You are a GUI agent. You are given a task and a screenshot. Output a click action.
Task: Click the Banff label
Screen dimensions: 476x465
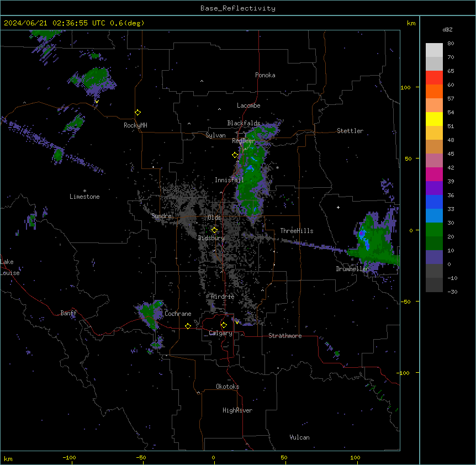pyautogui.click(x=68, y=313)
